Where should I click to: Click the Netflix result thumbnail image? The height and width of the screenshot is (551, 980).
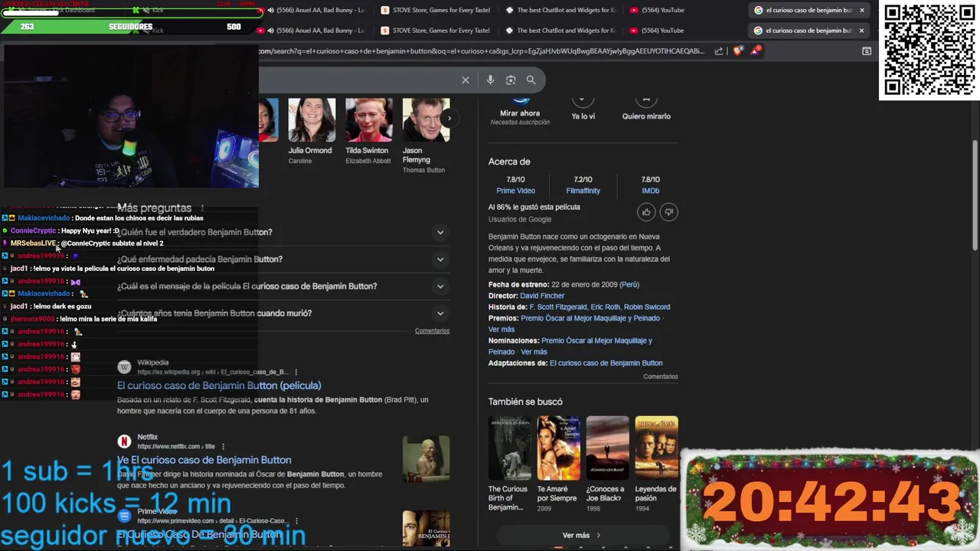[x=426, y=459]
